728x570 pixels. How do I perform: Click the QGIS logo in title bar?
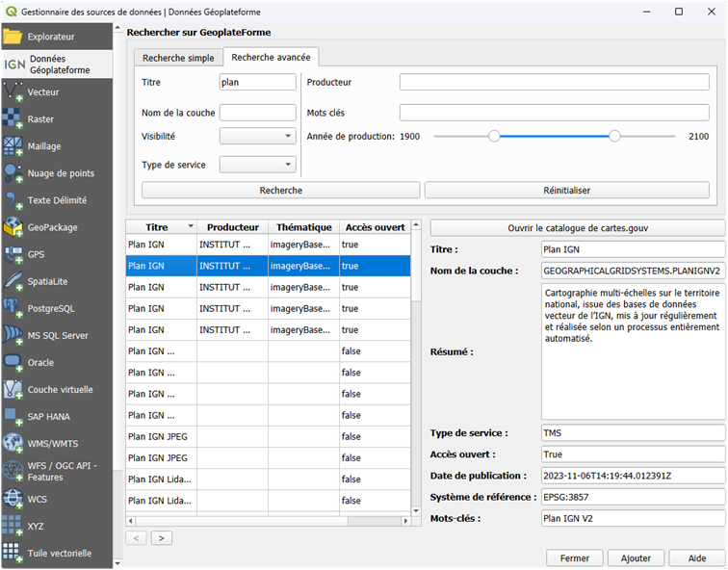coord(12,12)
